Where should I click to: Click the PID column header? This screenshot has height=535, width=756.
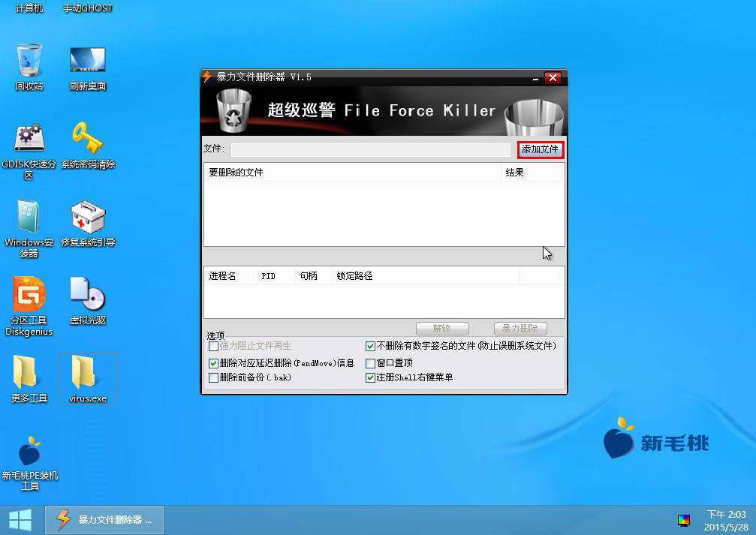pyautogui.click(x=276, y=276)
